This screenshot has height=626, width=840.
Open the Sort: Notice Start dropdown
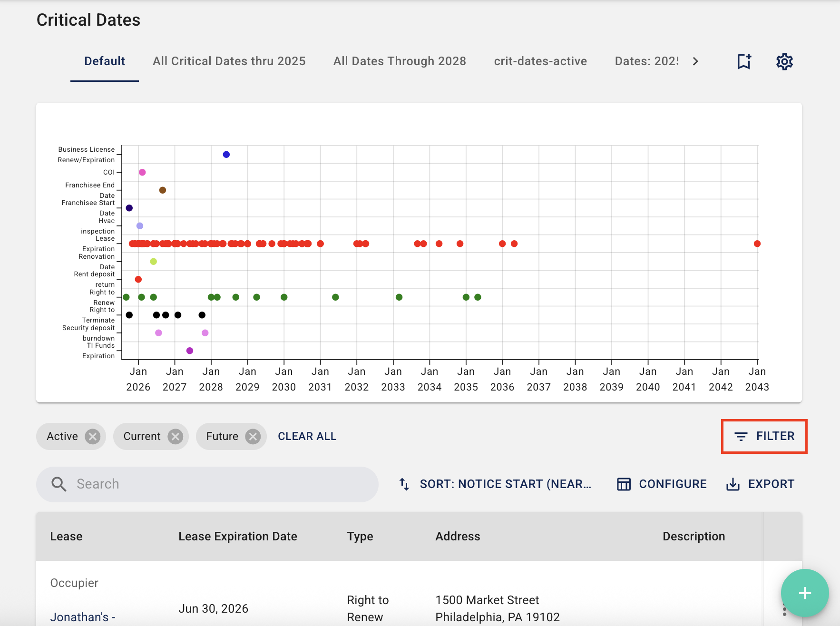pos(495,484)
